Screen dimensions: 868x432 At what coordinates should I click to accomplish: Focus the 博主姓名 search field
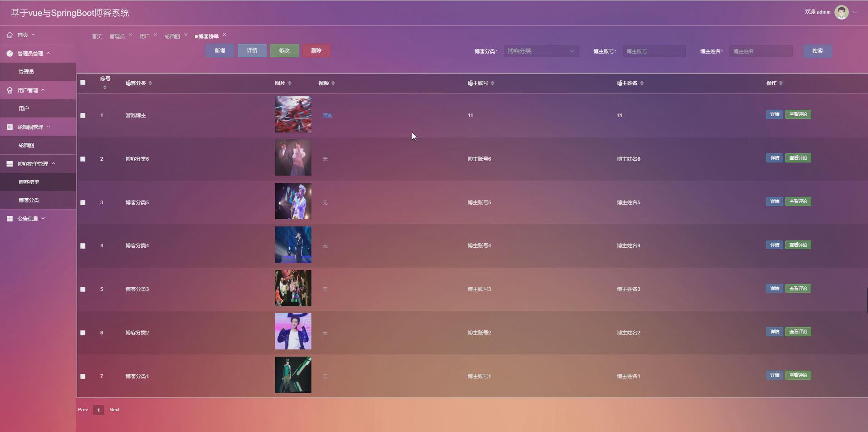point(761,51)
